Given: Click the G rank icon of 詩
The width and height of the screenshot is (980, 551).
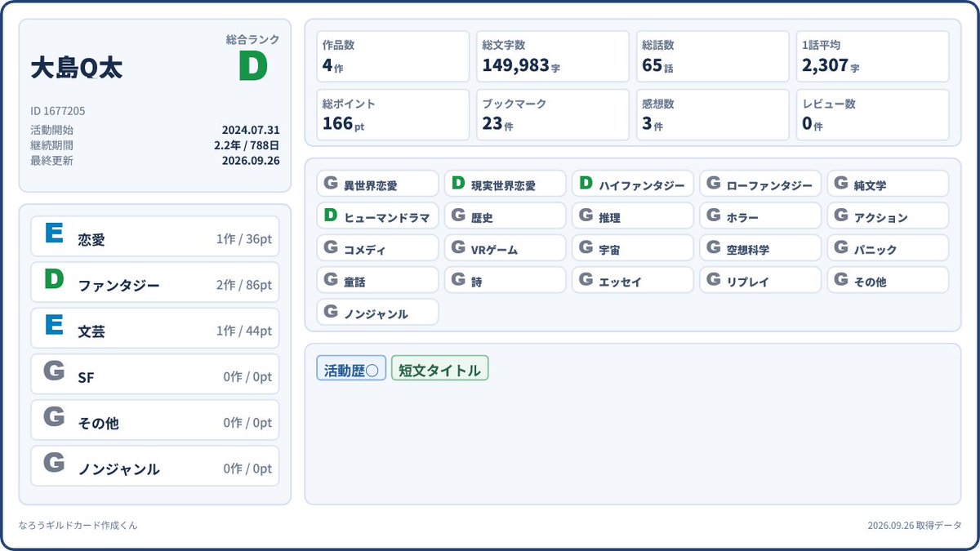Looking at the screenshot, I should 458,279.
